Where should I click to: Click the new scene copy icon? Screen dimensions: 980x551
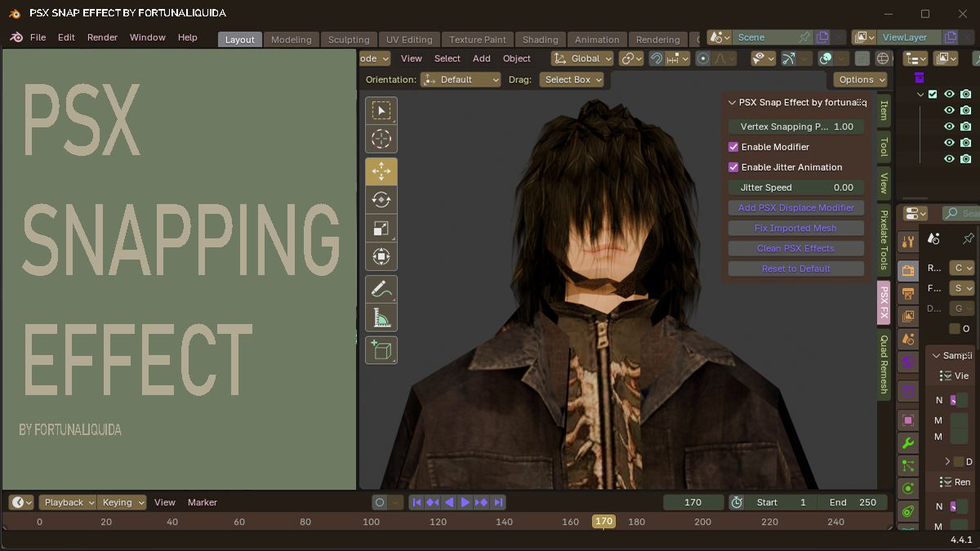822,38
